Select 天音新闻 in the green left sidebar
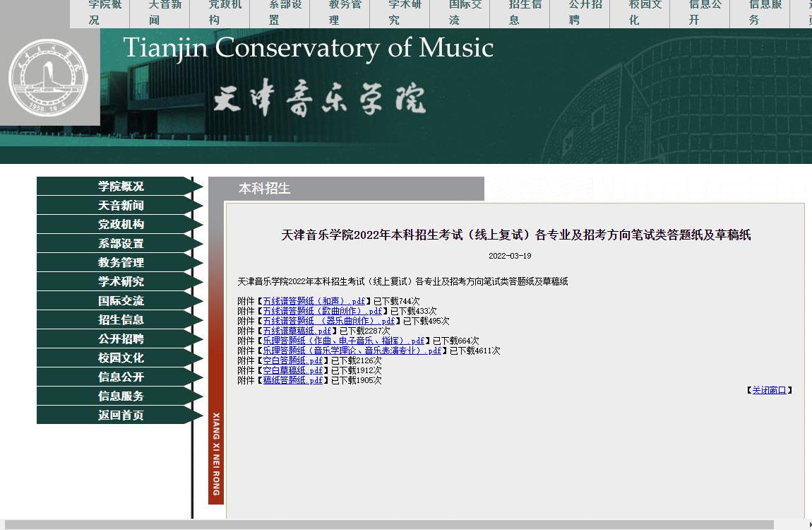 pyautogui.click(x=120, y=205)
